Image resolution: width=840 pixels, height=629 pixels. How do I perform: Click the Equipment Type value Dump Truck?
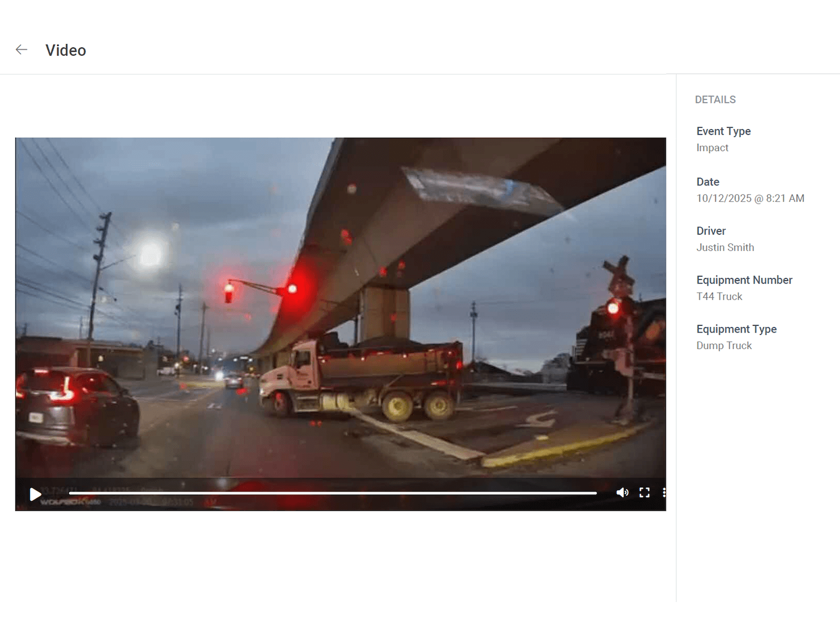point(724,345)
